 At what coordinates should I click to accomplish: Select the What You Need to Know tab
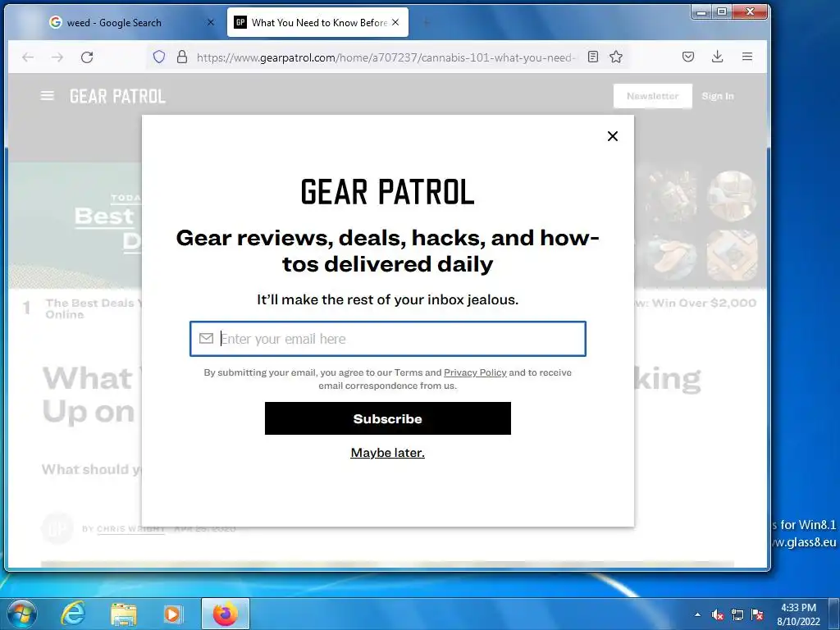[318, 22]
